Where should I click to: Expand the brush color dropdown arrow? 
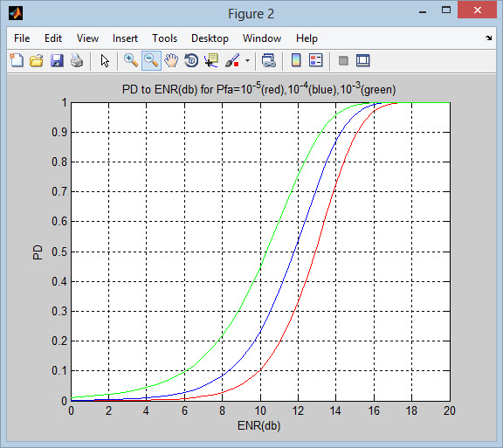tap(247, 60)
